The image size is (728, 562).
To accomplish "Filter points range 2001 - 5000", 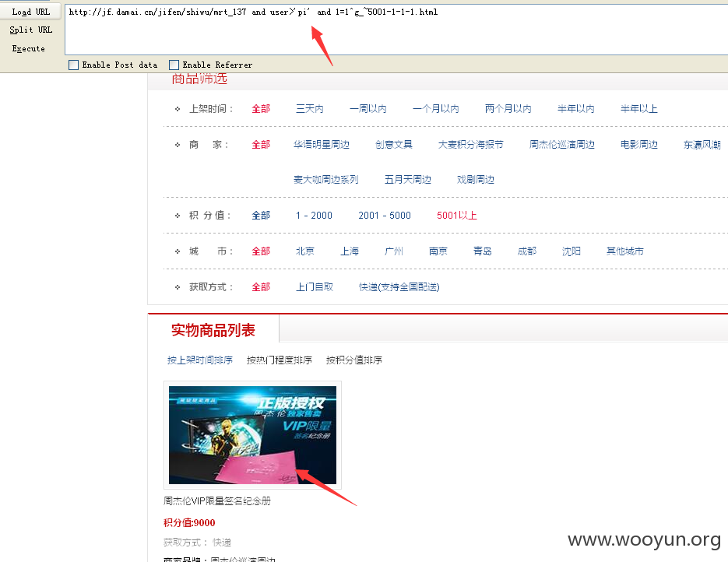I will point(385,216).
